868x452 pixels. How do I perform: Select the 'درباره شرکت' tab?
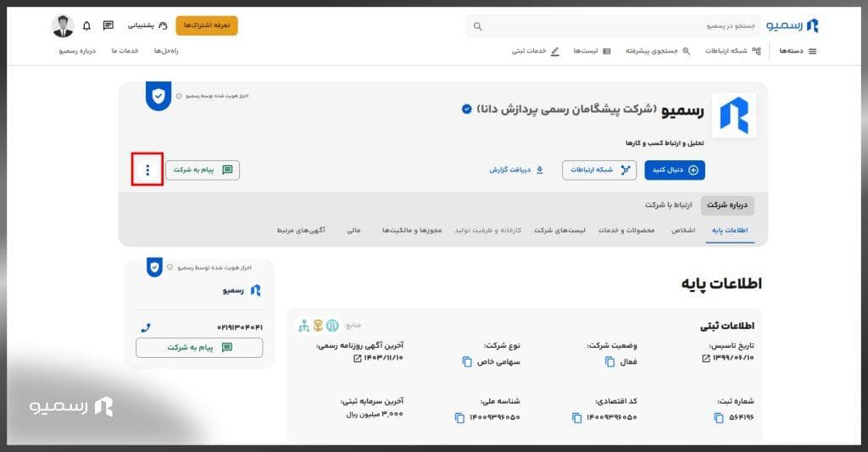[726, 205]
